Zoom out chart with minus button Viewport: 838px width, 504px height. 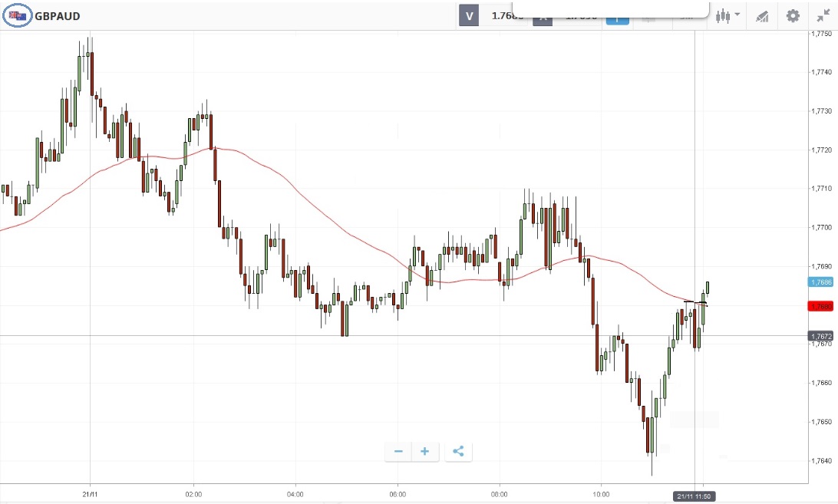pyautogui.click(x=398, y=451)
